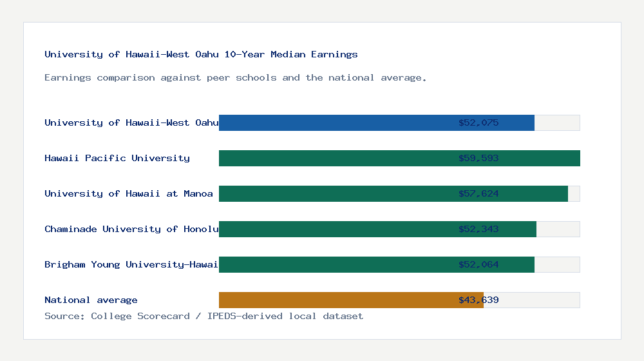The width and height of the screenshot is (644, 361).
Task: Select the 'Brigham Young University-Hawai' label
Action: tap(131, 264)
